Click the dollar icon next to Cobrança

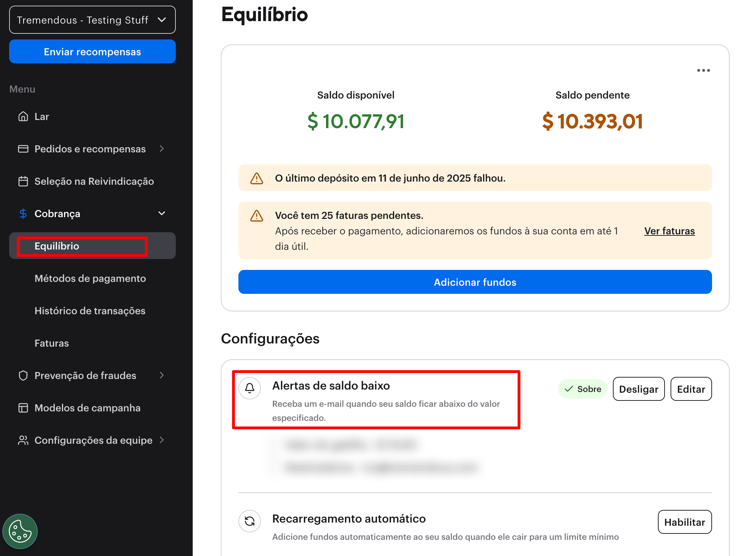[23, 214]
